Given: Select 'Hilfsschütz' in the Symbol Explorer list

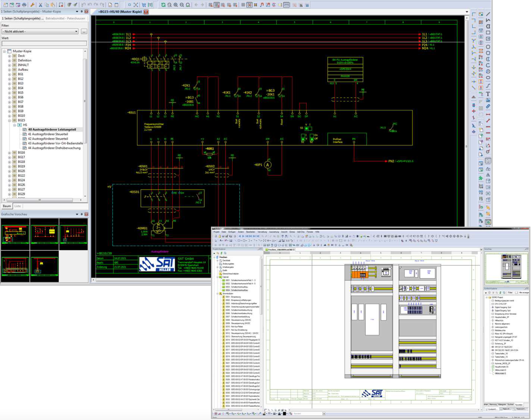Looking at the screenshot, I should point(499,320).
